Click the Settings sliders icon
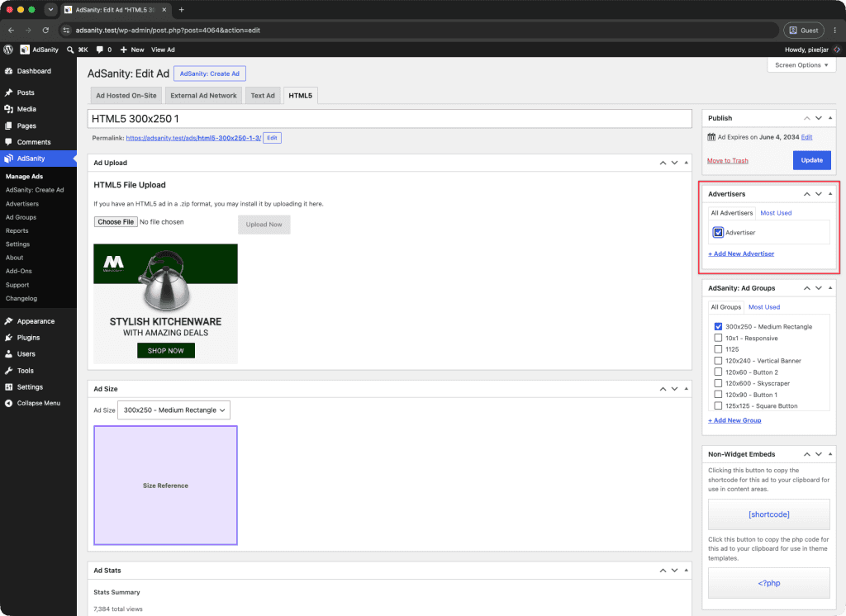The width and height of the screenshot is (846, 616). (x=8, y=387)
